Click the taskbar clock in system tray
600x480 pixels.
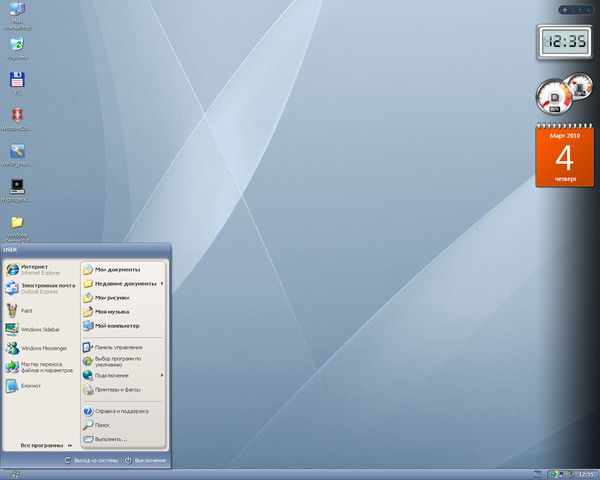coord(586,473)
